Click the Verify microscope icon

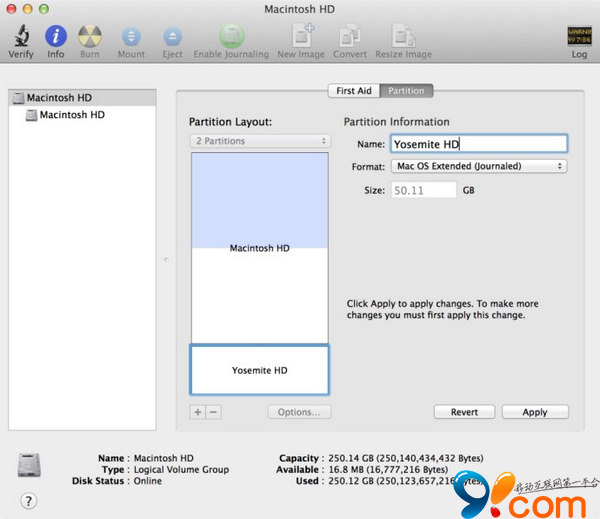point(21,36)
